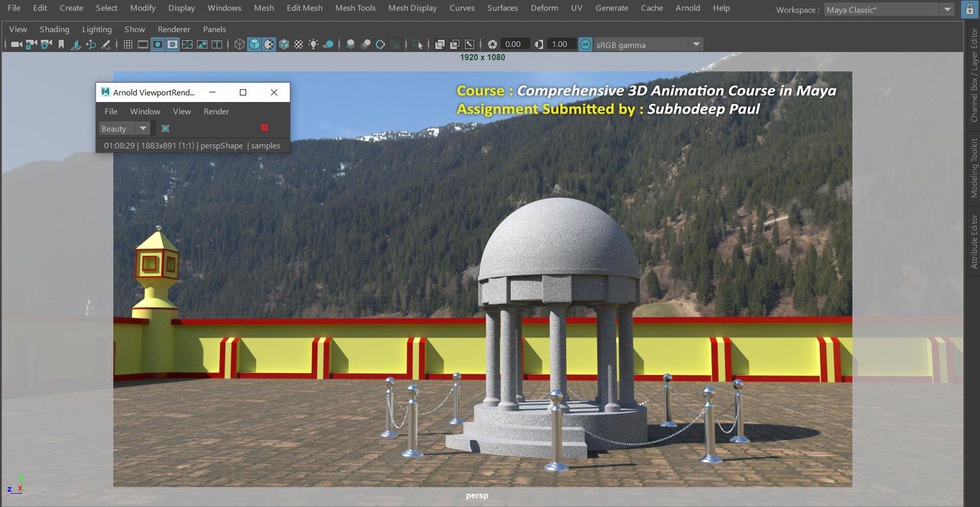Click the Wireframe on Shaded icon

point(284,44)
